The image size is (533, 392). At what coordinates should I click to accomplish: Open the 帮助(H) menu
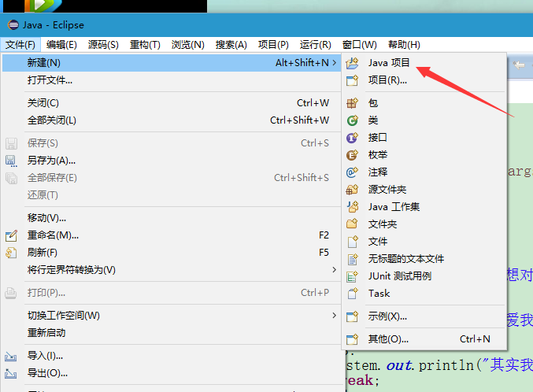404,45
